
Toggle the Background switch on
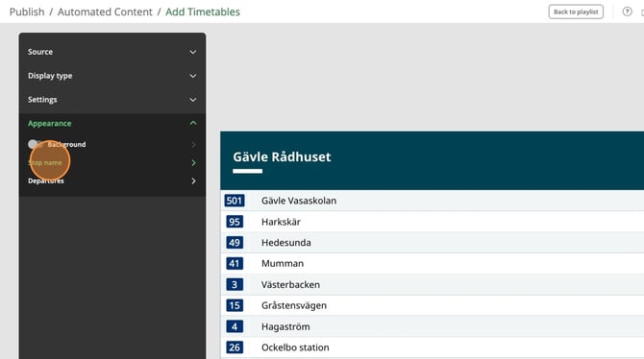click(35, 144)
